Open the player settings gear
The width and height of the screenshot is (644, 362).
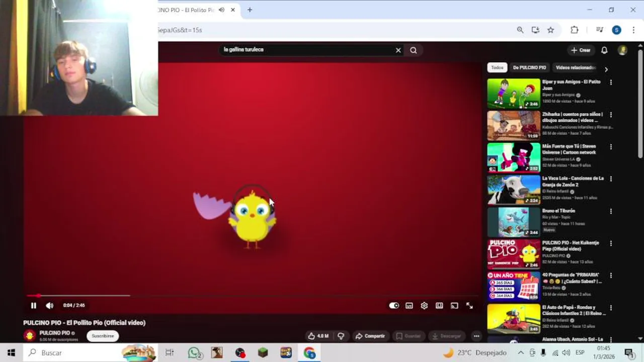click(x=424, y=306)
